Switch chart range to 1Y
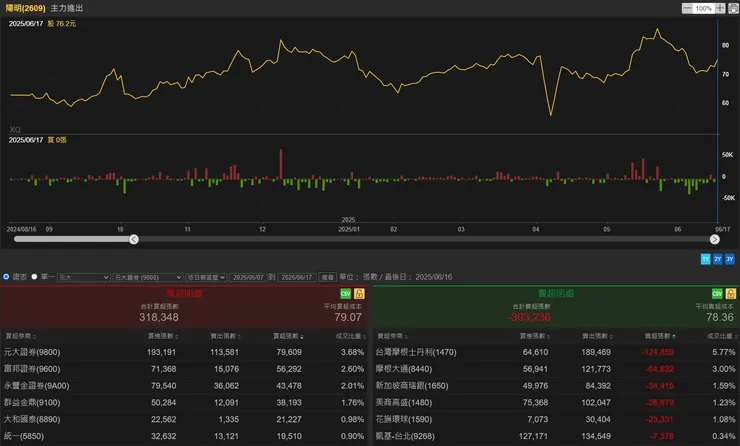The image size is (740, 446). pos(706,259)
